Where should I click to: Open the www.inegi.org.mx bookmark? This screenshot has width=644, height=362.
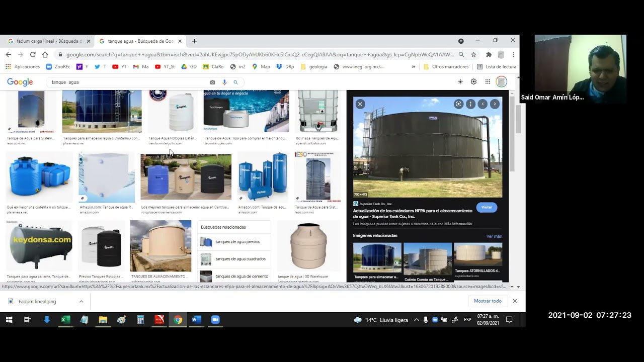[x=358, y=66]
